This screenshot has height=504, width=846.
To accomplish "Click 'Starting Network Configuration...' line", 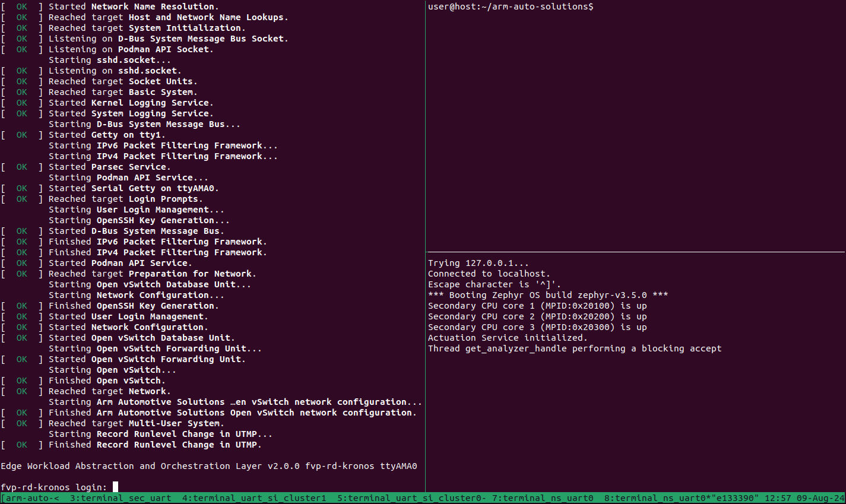I will (x=136, y=295).
